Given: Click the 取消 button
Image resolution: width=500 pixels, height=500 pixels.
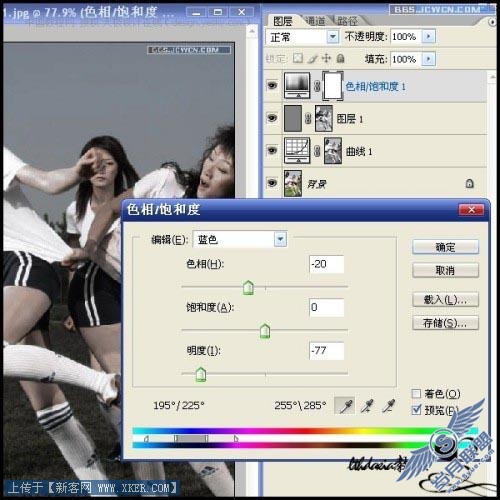Looking at the screenshot, I should 445,270.
